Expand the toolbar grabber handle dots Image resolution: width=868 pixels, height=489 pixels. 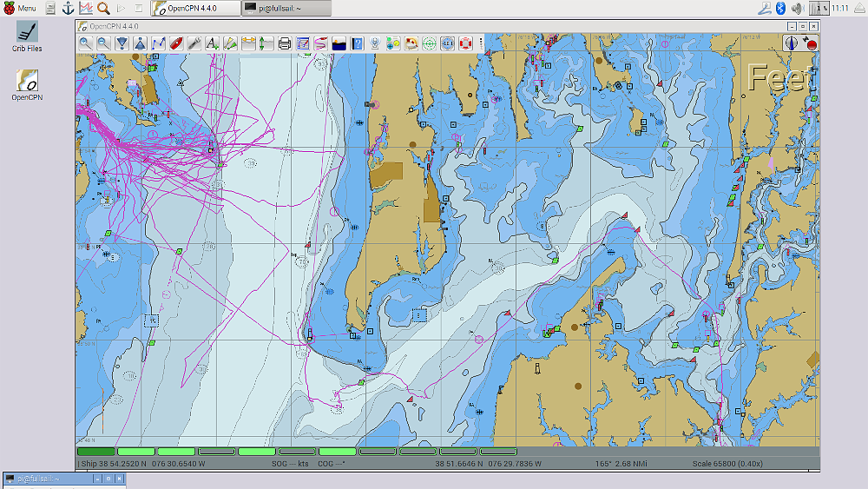pyautogui.click(x=480, y=43)
